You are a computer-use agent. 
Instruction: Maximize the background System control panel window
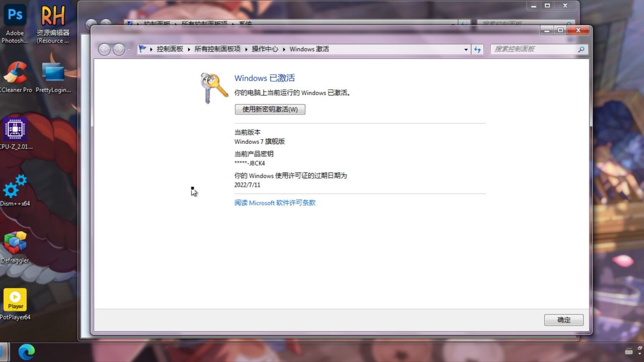(x=547, y=6)
